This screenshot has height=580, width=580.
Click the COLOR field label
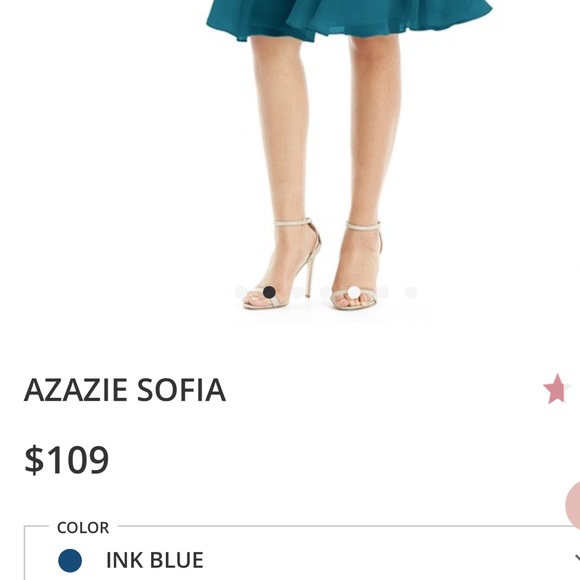pos(83,527)
